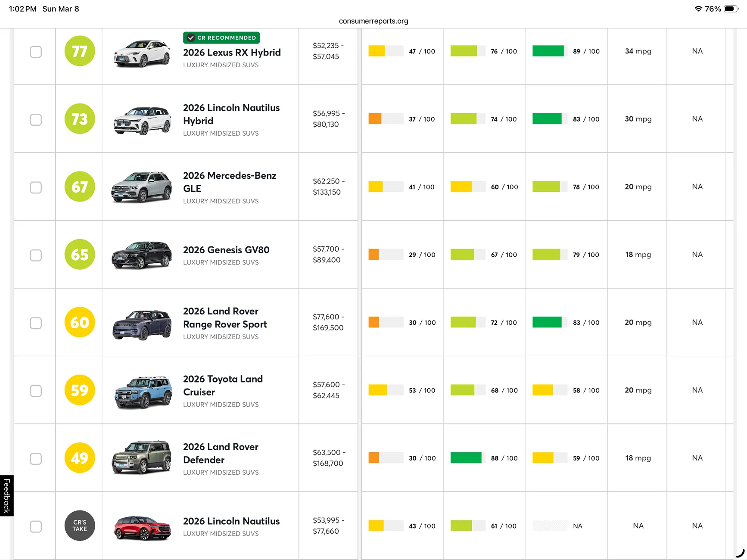
Task: Open the 2026 Land Rover Range Rover Sport page
Action: tap(224, 317)
